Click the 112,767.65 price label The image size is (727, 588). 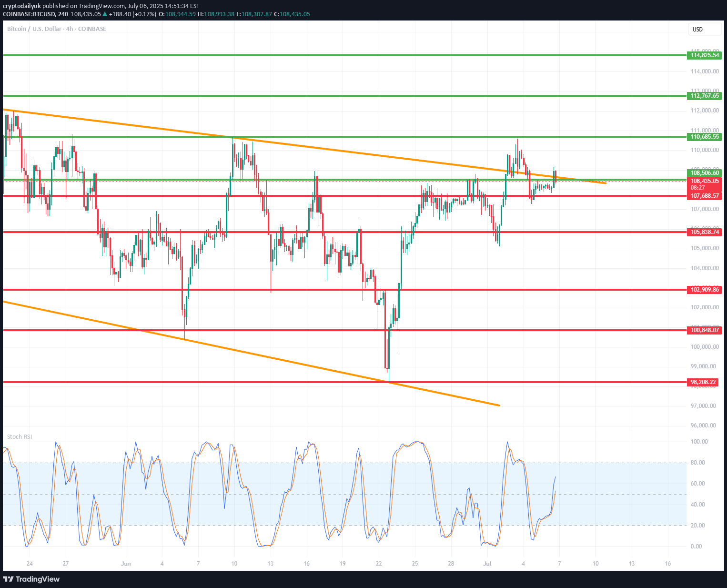[705, 96]
